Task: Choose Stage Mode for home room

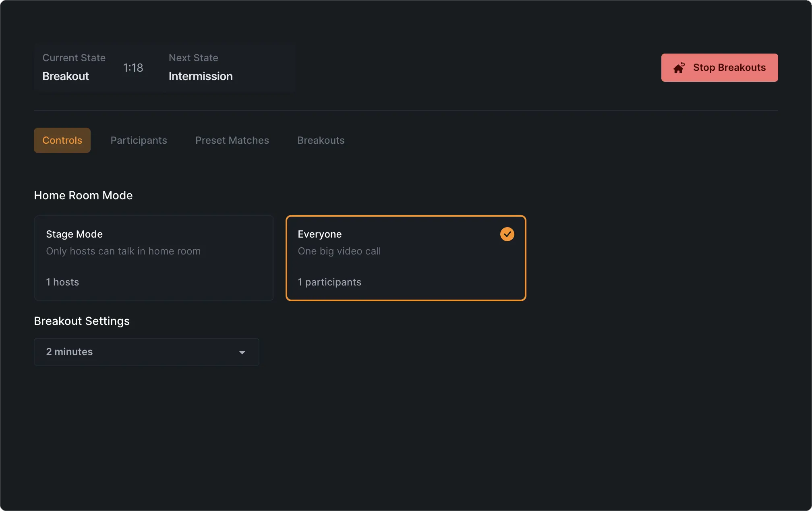Action: coord(74,234)
